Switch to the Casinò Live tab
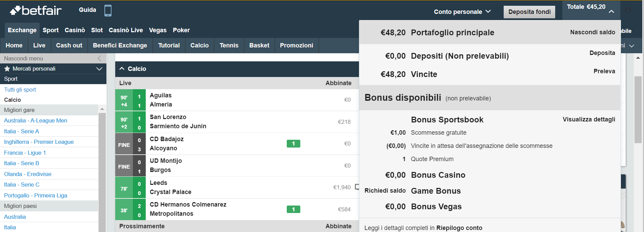 pyautogui.click(x=126, y=30)
